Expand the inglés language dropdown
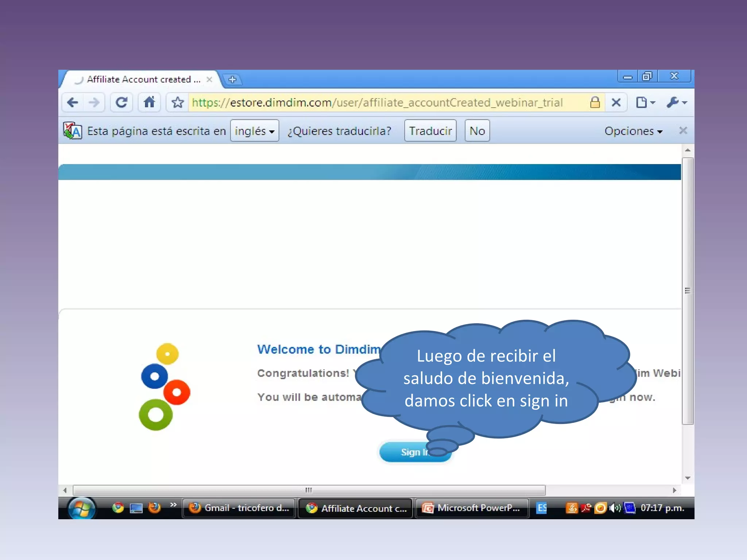 [255, 131]
